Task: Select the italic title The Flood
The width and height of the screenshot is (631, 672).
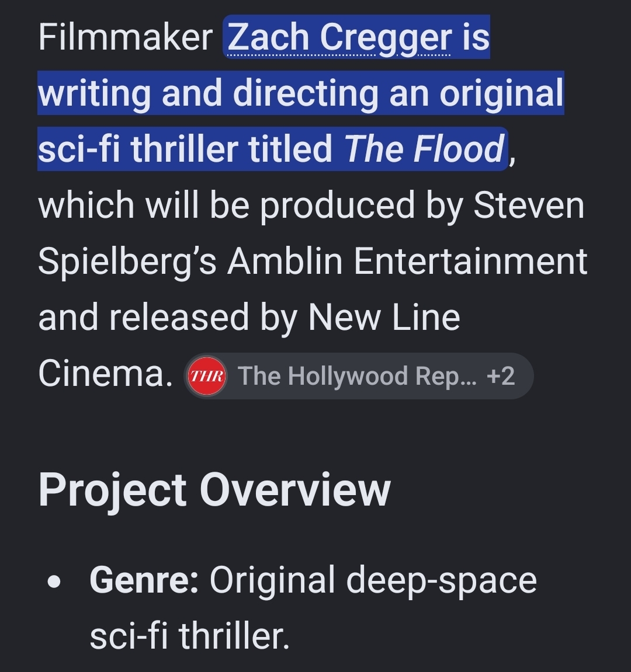Action: [x=424, y=149]
